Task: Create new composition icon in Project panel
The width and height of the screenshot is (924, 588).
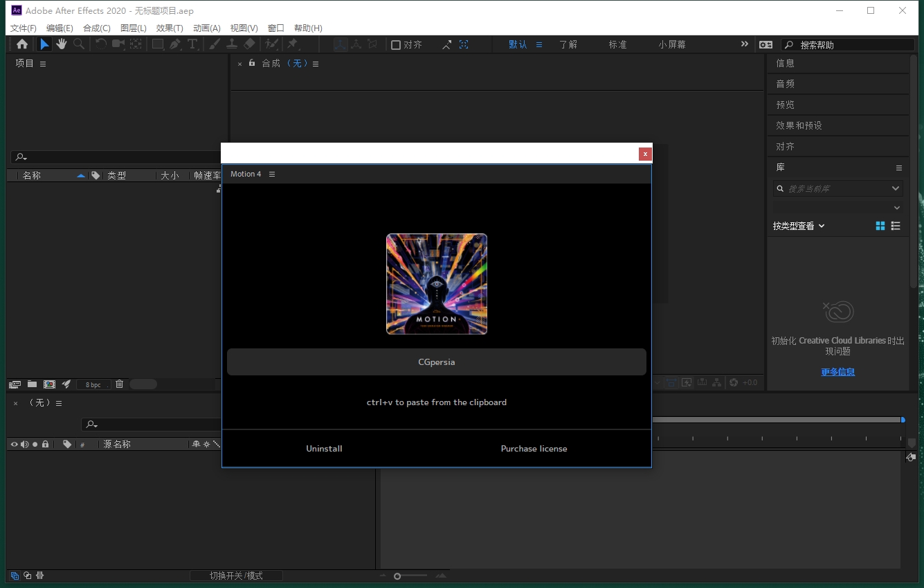Action: [x=49, y=384]
